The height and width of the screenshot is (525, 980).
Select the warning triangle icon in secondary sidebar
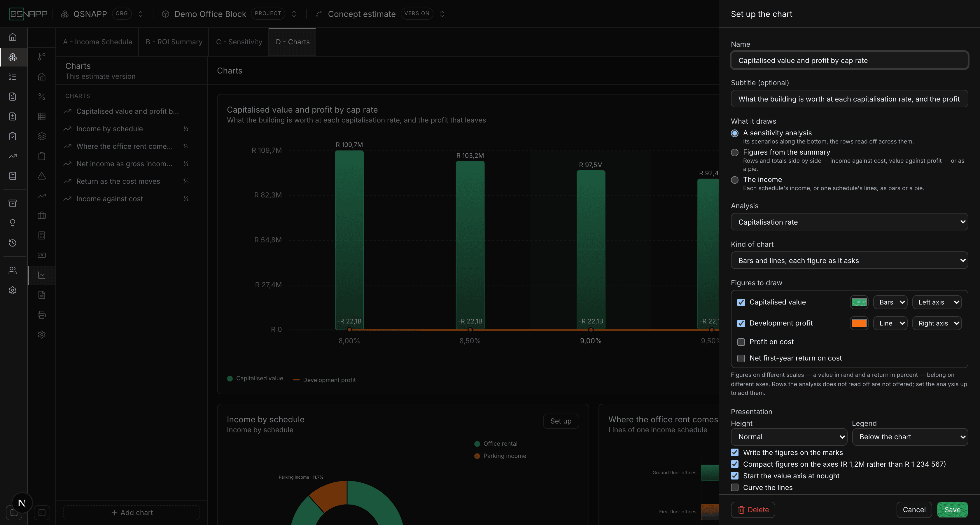coord(42,176)
